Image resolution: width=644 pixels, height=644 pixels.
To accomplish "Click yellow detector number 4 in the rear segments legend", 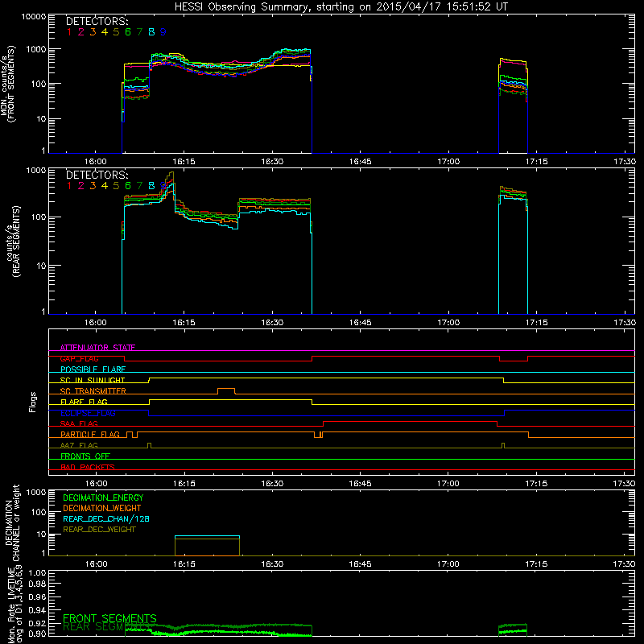I will [x=105, y=186].
